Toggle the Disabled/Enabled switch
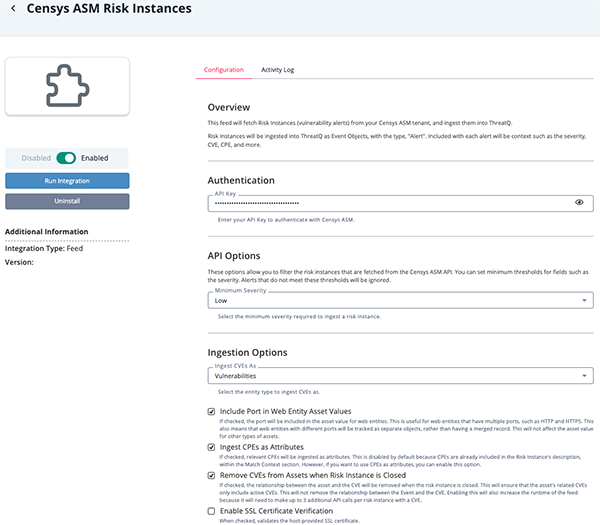600x525 pixels. coord(66,158)
